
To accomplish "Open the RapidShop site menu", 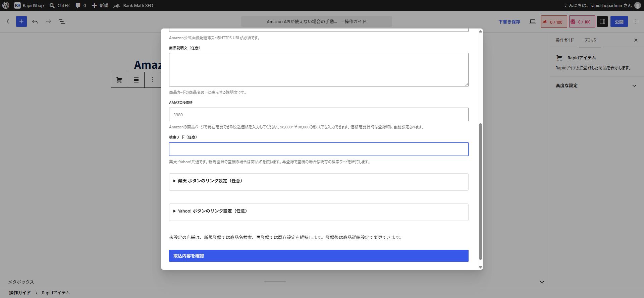I will click(29, 5).
